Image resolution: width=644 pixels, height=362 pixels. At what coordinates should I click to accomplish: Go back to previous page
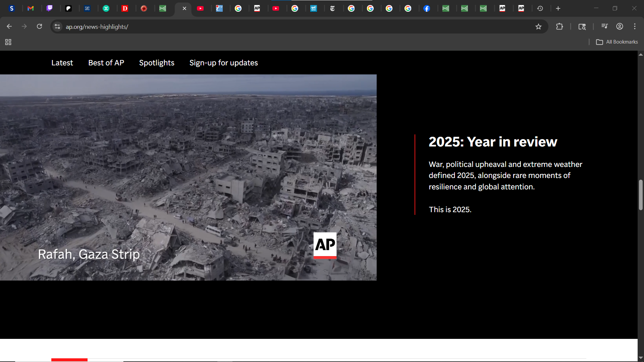pyautogui.click(x=9, y=26)
